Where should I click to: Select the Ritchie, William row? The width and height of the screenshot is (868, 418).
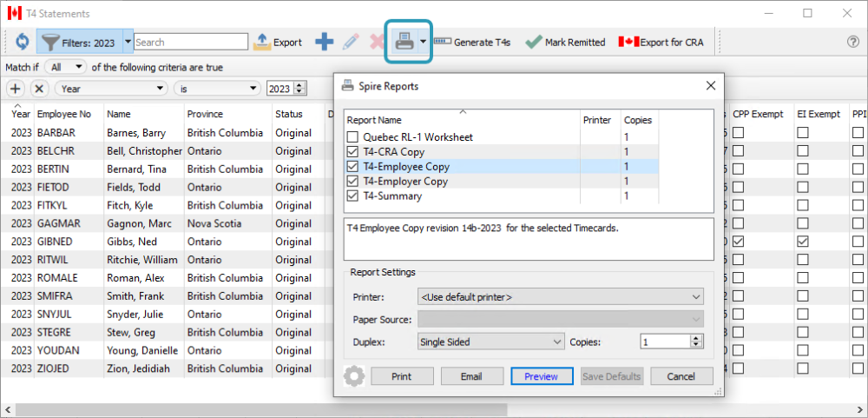[166, 260]
